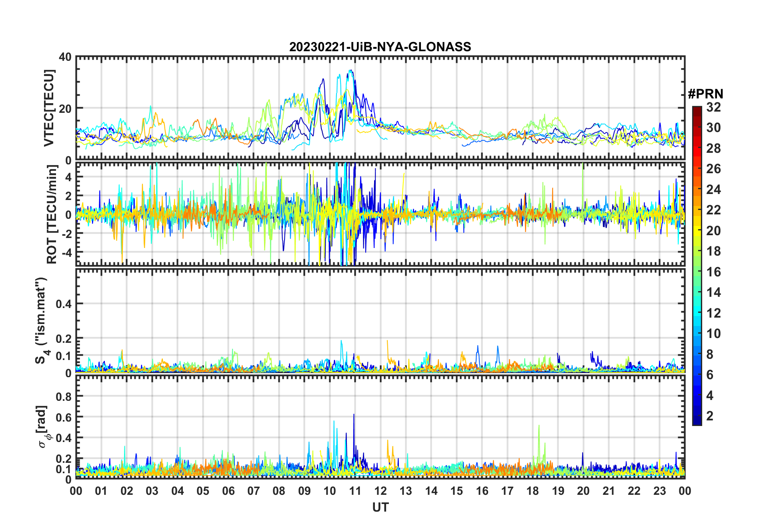This screenshot has height=532, width=761.
Task: Click the ROT axis tick label "-4"
Action: coord(66,252)
